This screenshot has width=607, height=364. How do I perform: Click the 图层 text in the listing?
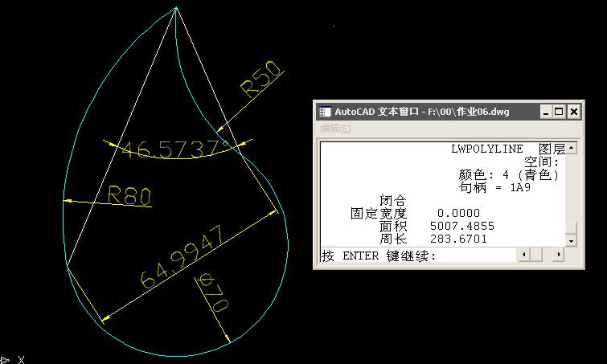552,149
